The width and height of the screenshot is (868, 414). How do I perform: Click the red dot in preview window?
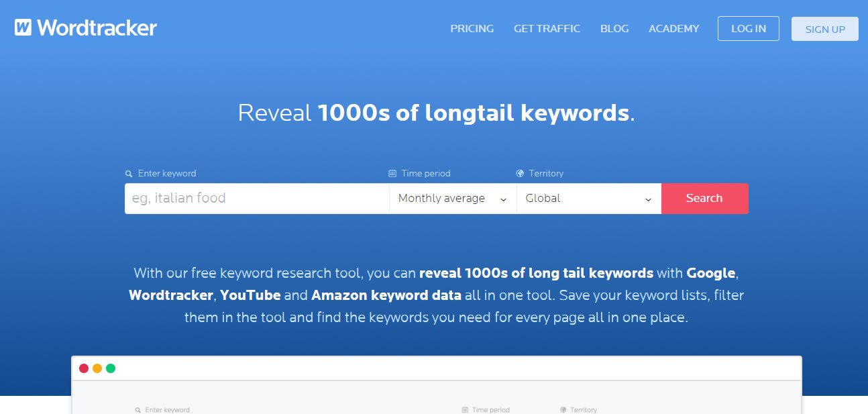tap(84, 368)
